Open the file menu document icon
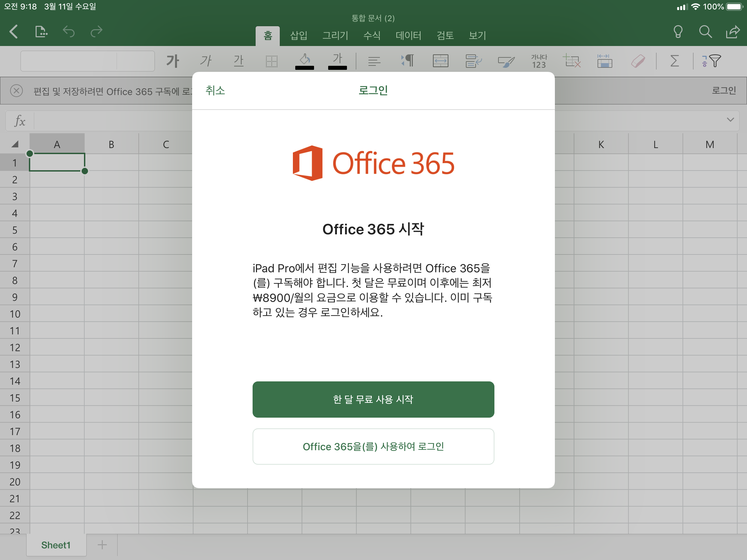The image size is (747, 560). point(41,32)
